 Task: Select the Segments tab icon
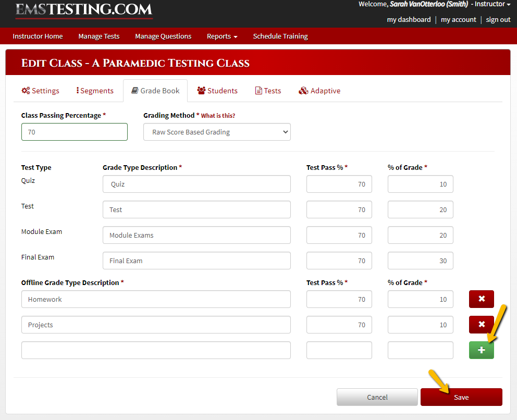(79, 91)
